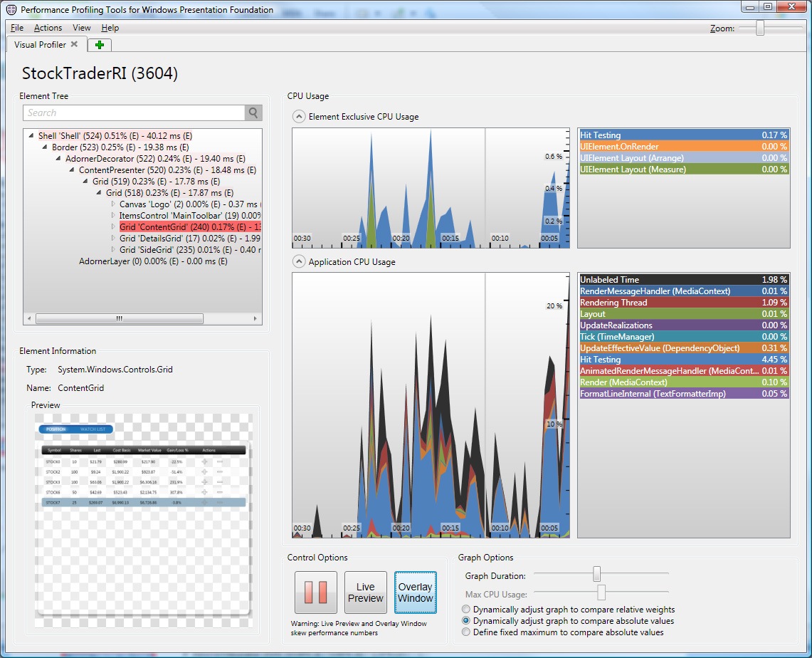
Task: Collapse the Shell 'Shell' tree node
Action: pyautogui.click(x=31, y=136)
